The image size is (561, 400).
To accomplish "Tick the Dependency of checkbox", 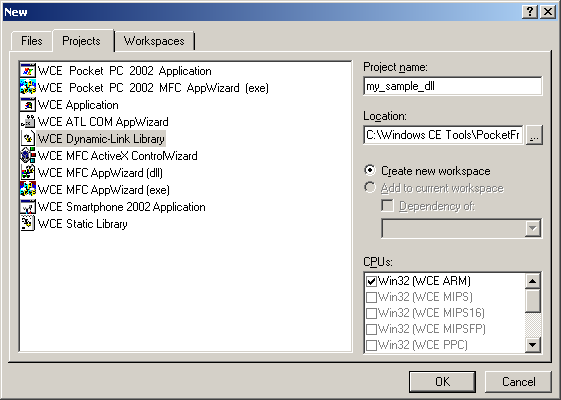I will (387, 206).
